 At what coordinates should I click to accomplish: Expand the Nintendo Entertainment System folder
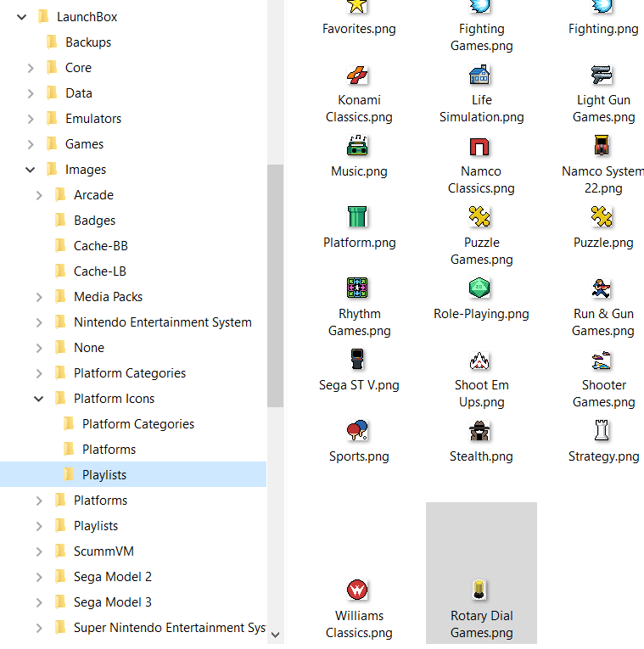(x=39, y=322)
